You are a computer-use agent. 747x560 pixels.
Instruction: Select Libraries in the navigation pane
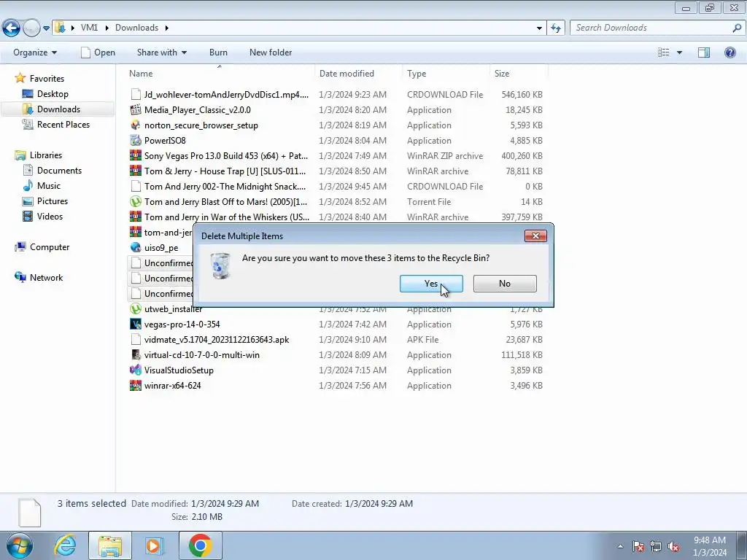pos(46,155)
